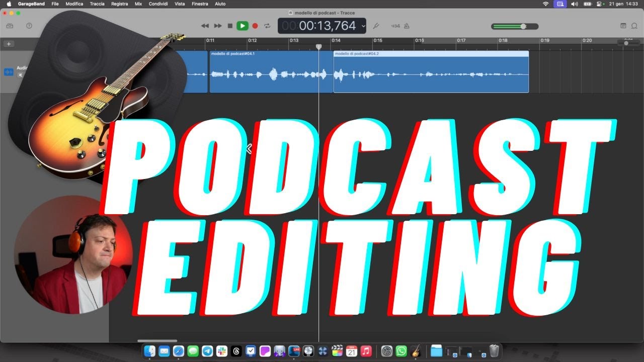Open Final Cut Pro from the Dock

pyautogui.click(x=338, y=351)
